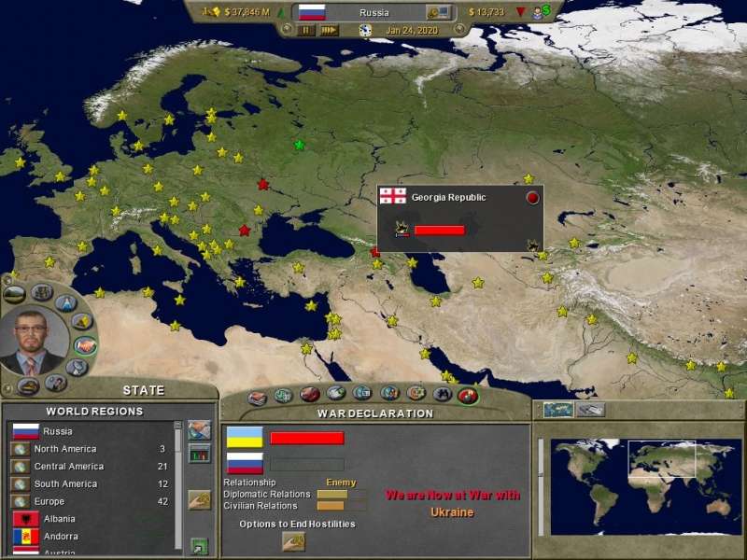Screen dimensions: 747x560
Task: Click the Ukraine red relations bar
Action: coord(307,438)
